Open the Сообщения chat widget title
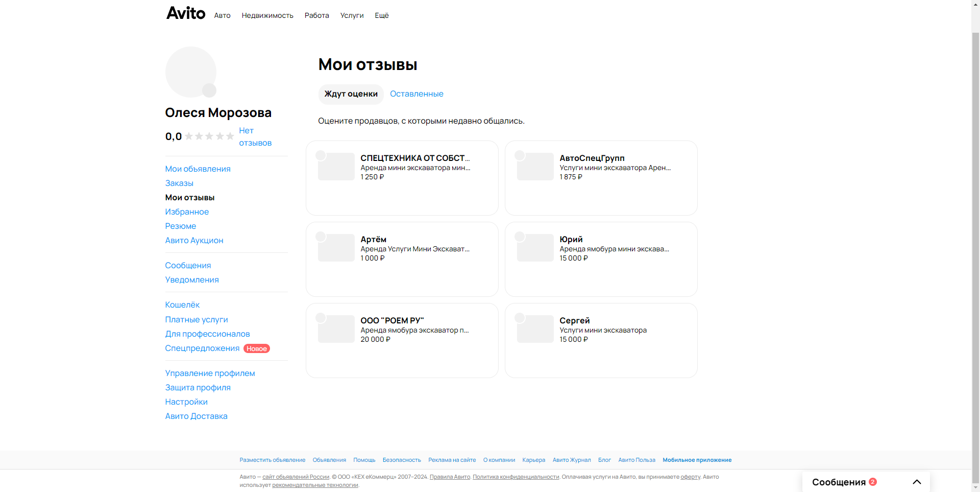980x492 pixels. tap(839, 482)
